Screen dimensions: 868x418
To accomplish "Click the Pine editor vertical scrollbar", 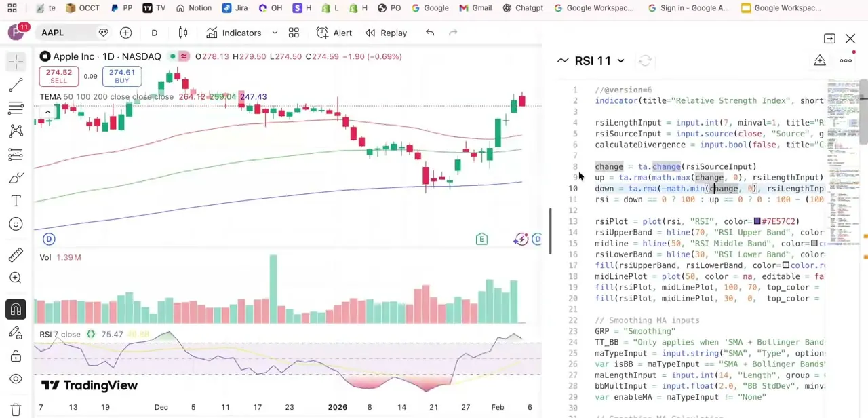I will click(864, 112).
